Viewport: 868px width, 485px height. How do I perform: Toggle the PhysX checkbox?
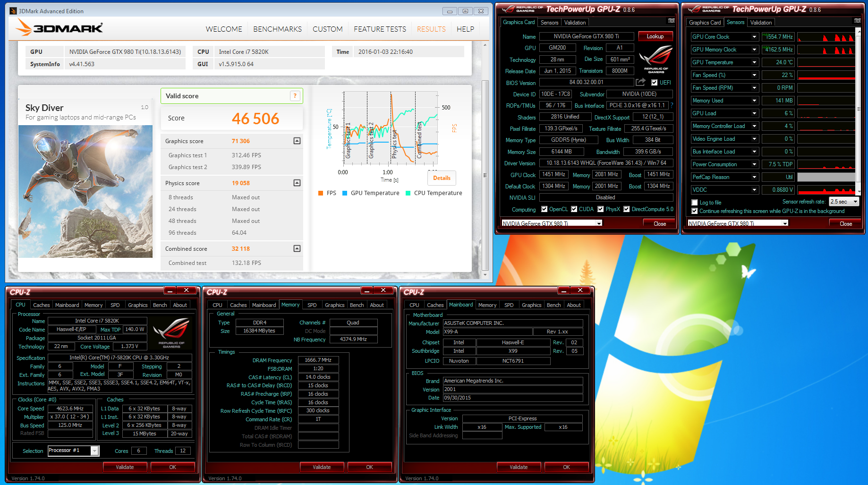pyautogui.click(x=601, y=209)
